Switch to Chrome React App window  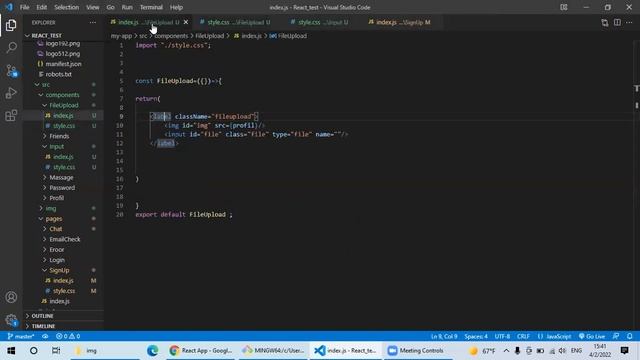click(x=201, y=351)
